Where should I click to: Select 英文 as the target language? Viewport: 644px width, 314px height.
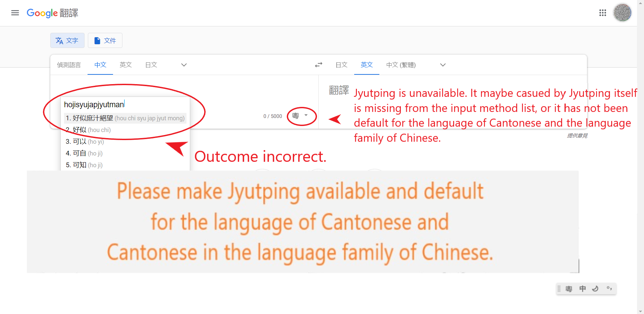point(366,65)
